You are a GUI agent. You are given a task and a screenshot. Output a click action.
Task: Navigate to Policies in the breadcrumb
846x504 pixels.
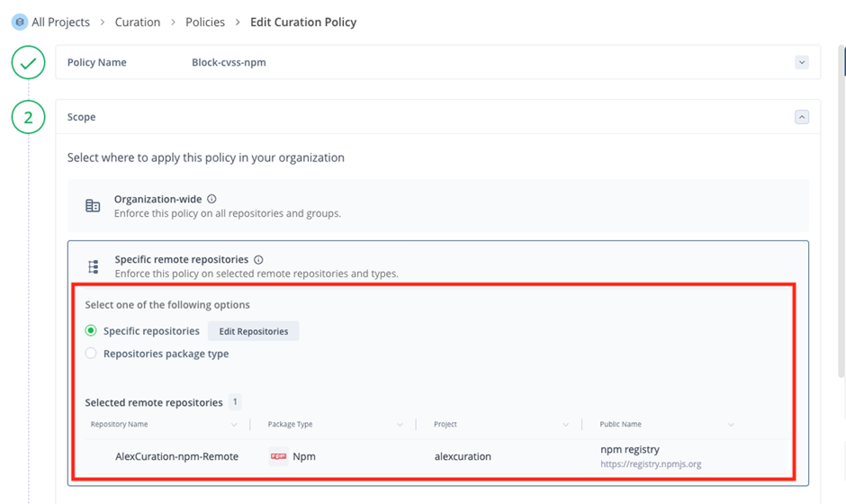[x=205, y=22]
